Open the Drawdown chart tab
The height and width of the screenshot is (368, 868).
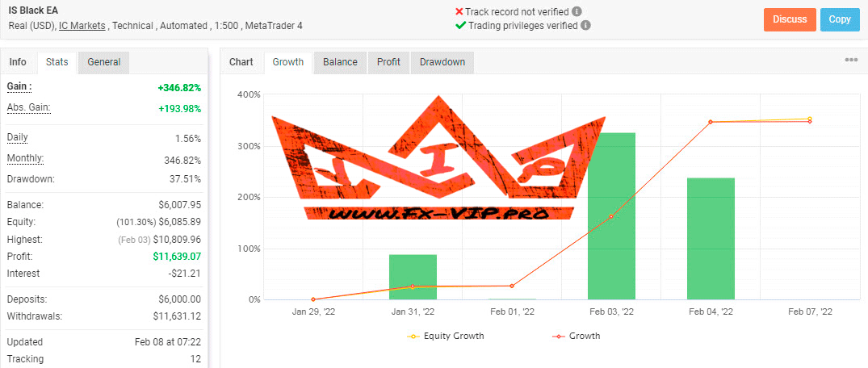(442, 62)
